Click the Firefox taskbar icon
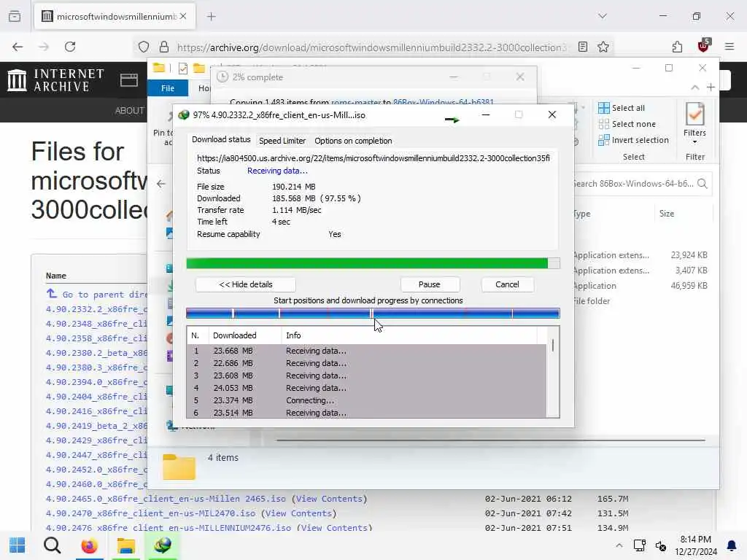The image size is (747, 560). pos(89,545)
